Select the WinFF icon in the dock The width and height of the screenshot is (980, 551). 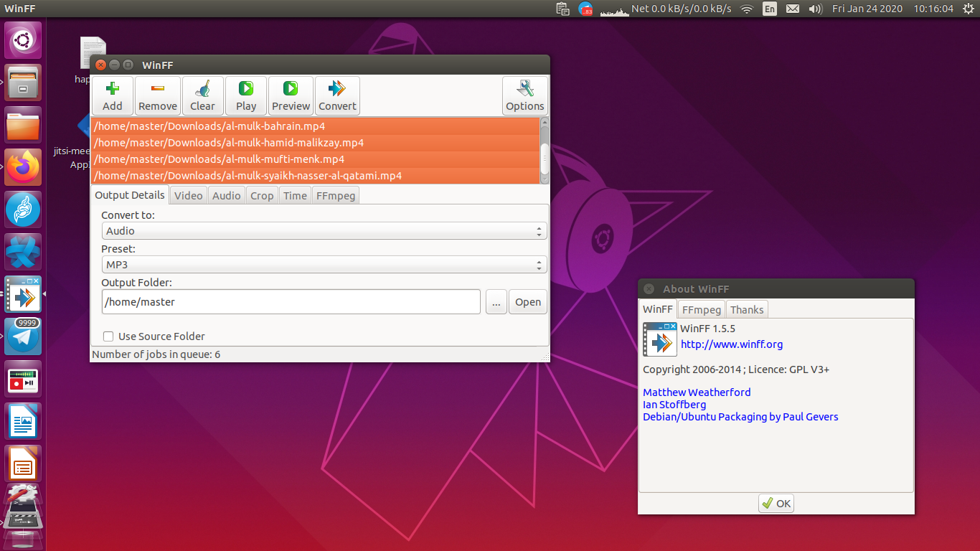[x=23, y=294]
